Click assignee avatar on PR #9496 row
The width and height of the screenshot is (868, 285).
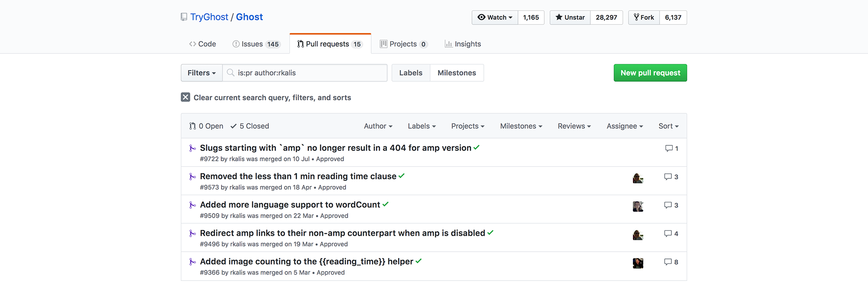[x=638, y=235]
